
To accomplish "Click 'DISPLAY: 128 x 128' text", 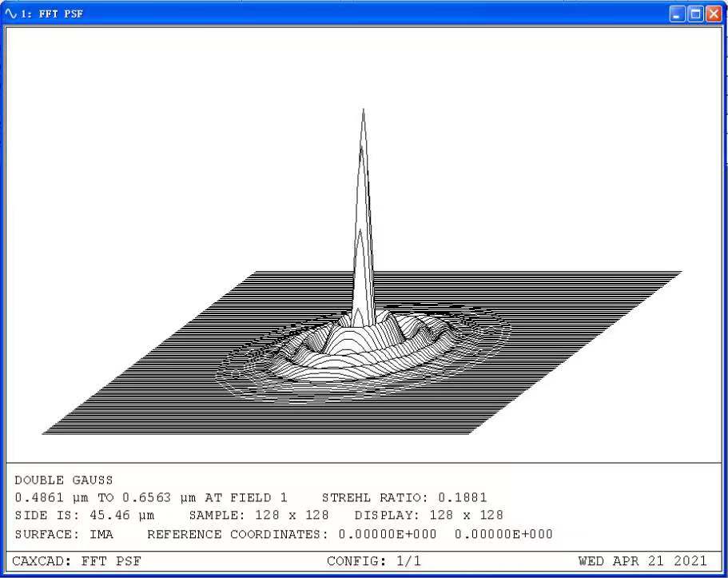I will 429,516.
